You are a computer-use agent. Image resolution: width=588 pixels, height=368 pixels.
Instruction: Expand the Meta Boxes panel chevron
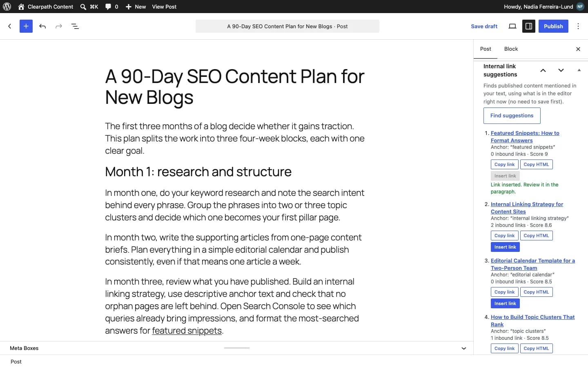(464, 348)
